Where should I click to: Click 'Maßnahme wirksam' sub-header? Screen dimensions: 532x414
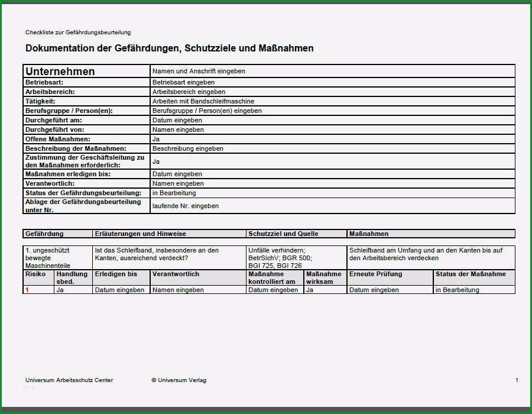pyautogui.click(x=325, y=277)
